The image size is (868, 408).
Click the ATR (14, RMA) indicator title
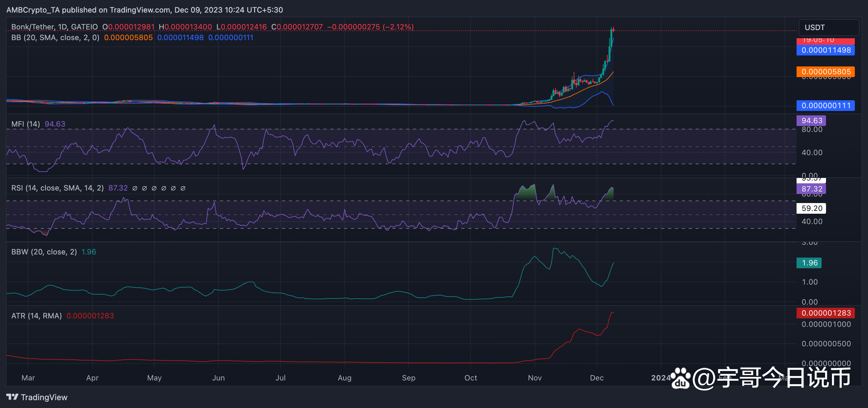(36, 316)
